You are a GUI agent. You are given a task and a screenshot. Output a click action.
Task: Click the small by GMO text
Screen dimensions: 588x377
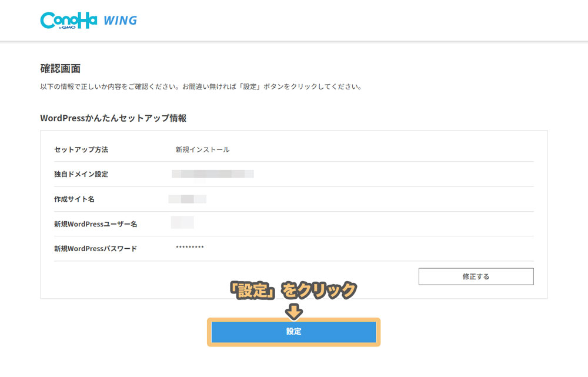[67, 28]
